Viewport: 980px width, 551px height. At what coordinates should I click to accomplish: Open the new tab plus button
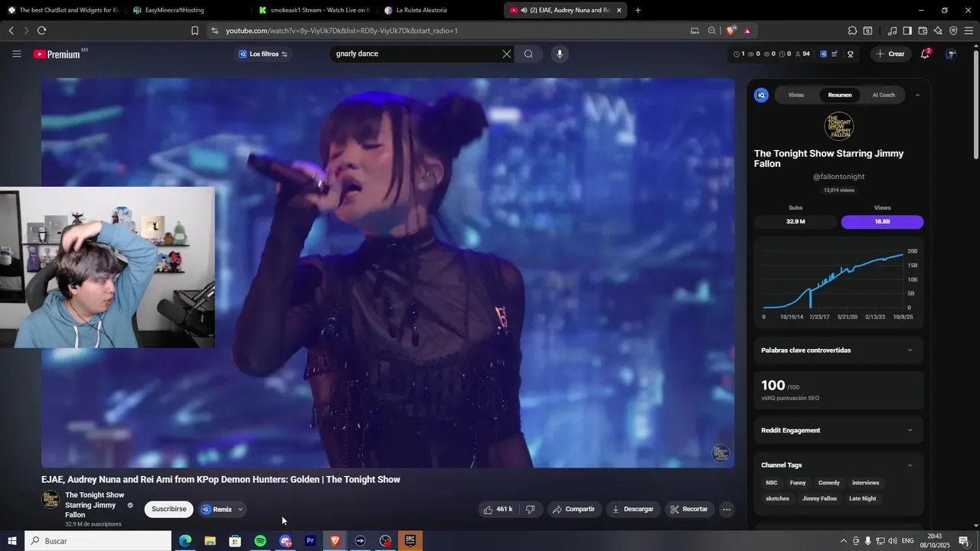[x=638, y=10]
